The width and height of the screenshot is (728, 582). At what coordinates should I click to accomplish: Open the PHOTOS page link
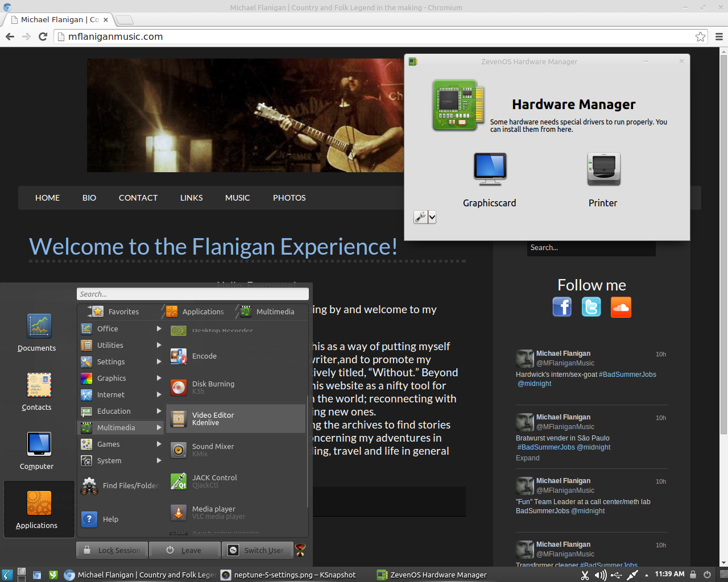[x=289, y=198]
